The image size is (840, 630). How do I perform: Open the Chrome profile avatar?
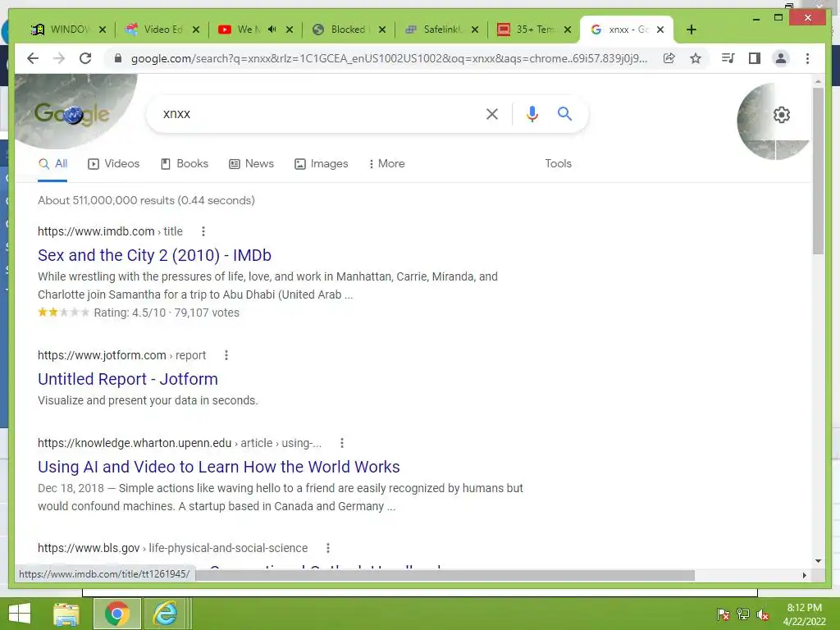(x=781, y=58)
